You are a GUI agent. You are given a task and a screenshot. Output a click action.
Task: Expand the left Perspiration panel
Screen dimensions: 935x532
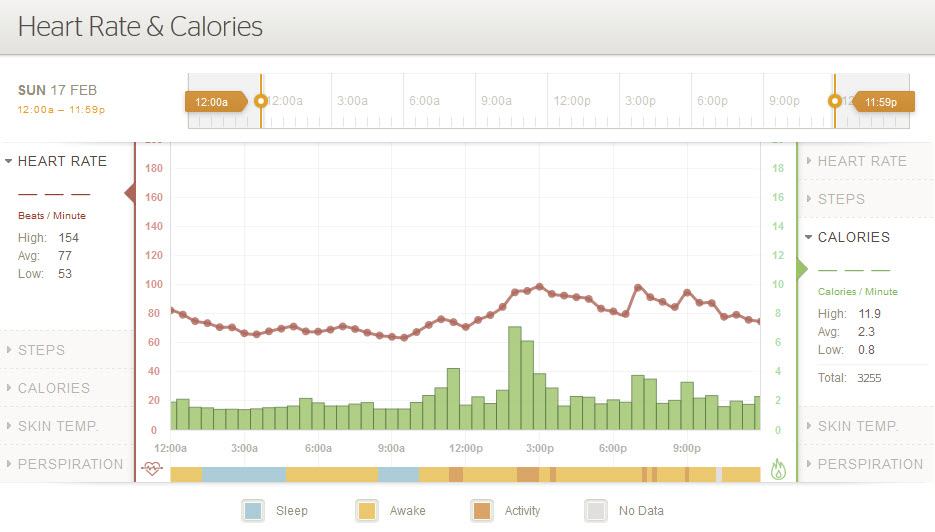click(70, 464)
